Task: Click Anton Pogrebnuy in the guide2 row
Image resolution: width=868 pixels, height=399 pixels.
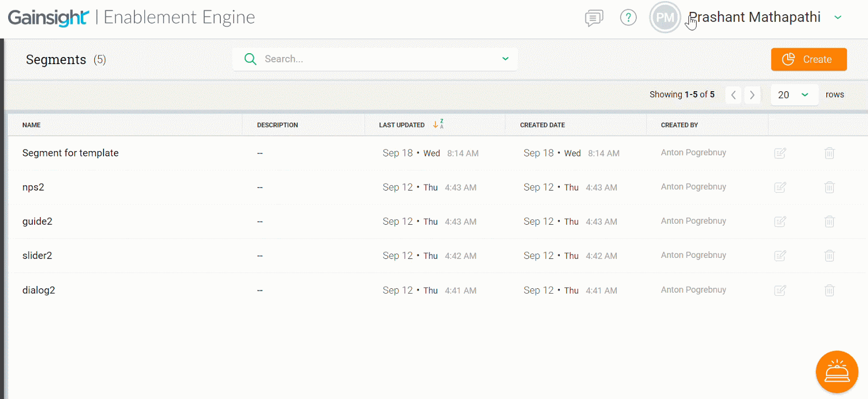Action: [693, 221]
